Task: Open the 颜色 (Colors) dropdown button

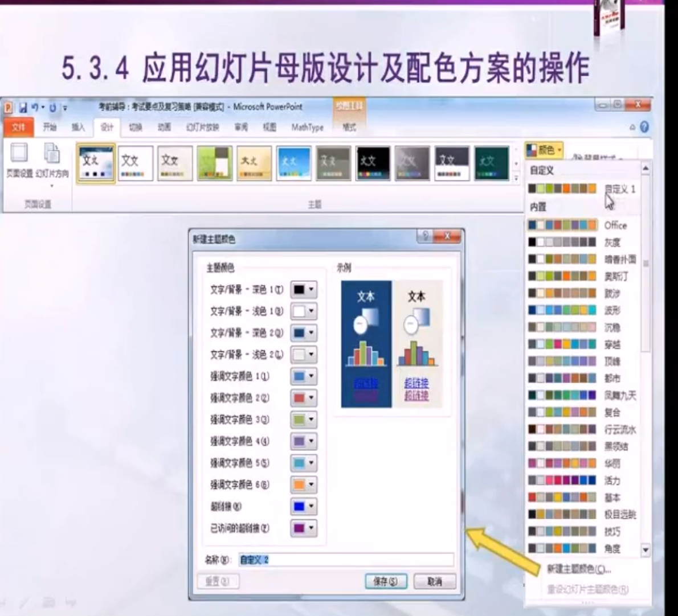Action: pos(544,150)
